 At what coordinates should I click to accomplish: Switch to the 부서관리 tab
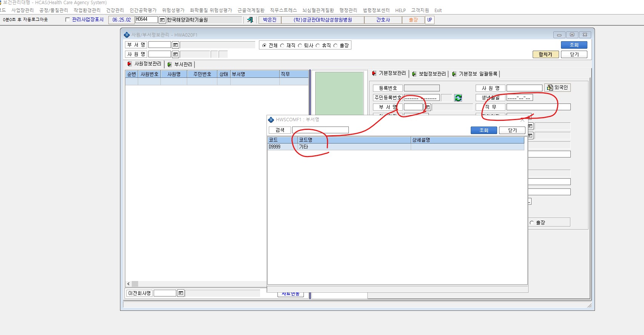click(180, 64)
